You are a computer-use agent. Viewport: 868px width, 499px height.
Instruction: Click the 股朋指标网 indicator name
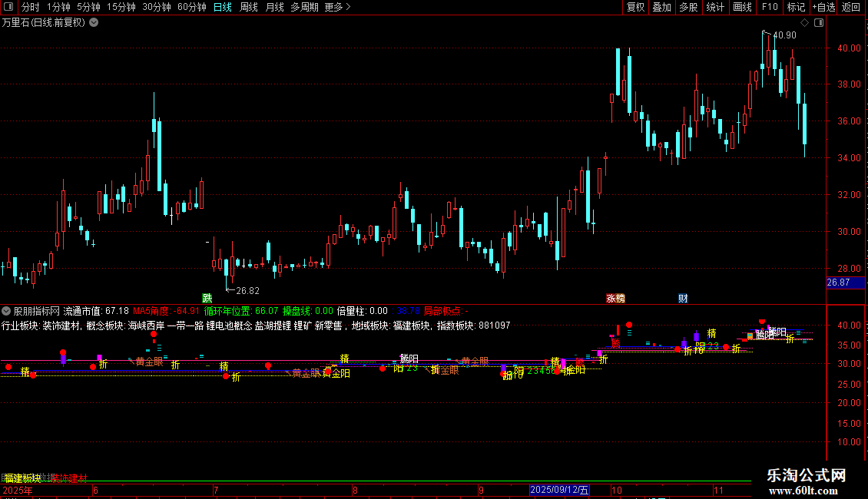coord(37,312)
